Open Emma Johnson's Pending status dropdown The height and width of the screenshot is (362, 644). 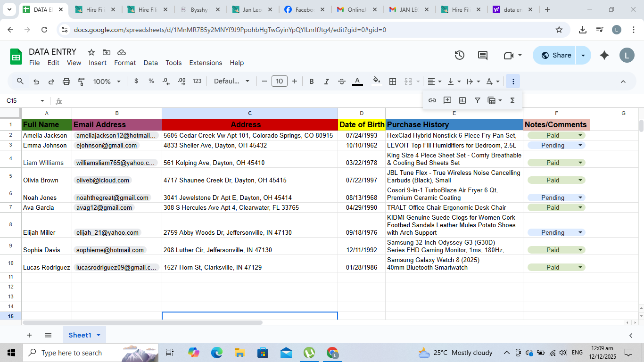click(580, 146)
